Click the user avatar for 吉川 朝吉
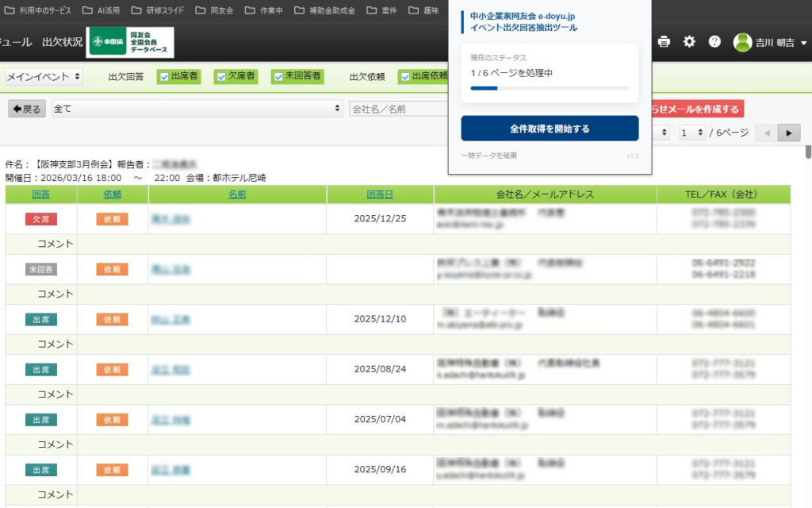 [742, 43]
